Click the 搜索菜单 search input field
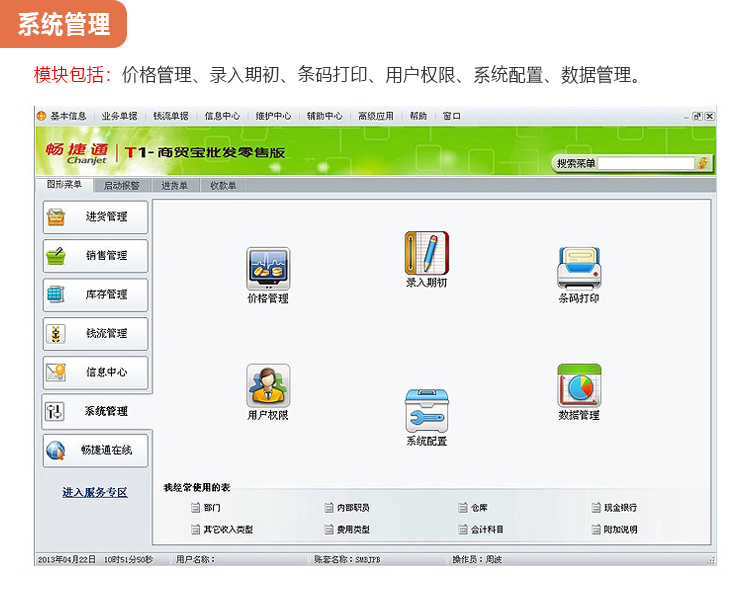The width and height of the screenshot is (750, 605). [646, 164]
